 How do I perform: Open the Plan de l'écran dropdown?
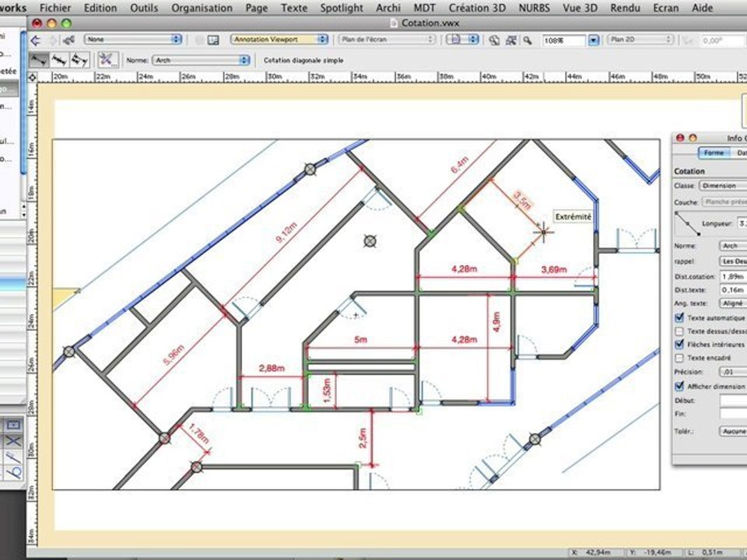387,40
